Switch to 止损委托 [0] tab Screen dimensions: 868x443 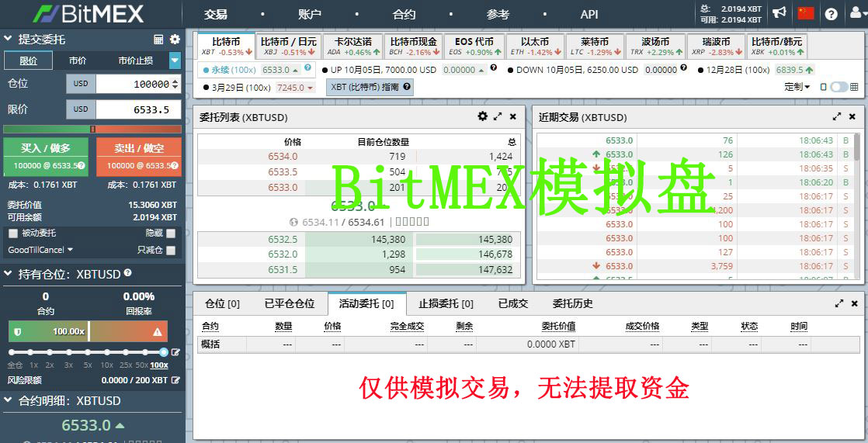click(446, 303)
